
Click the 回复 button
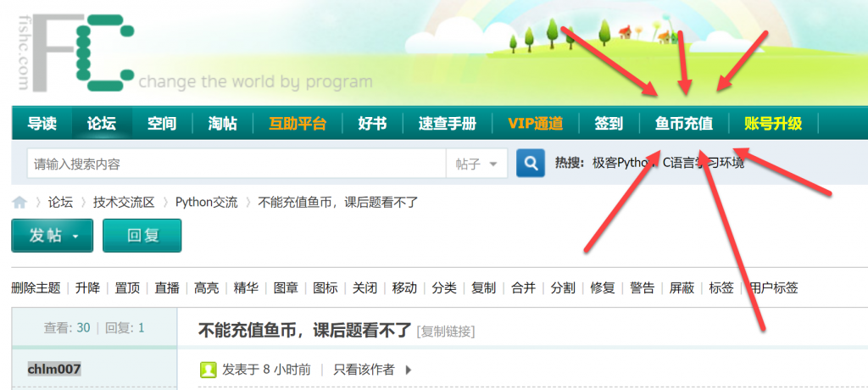[142, 236]
